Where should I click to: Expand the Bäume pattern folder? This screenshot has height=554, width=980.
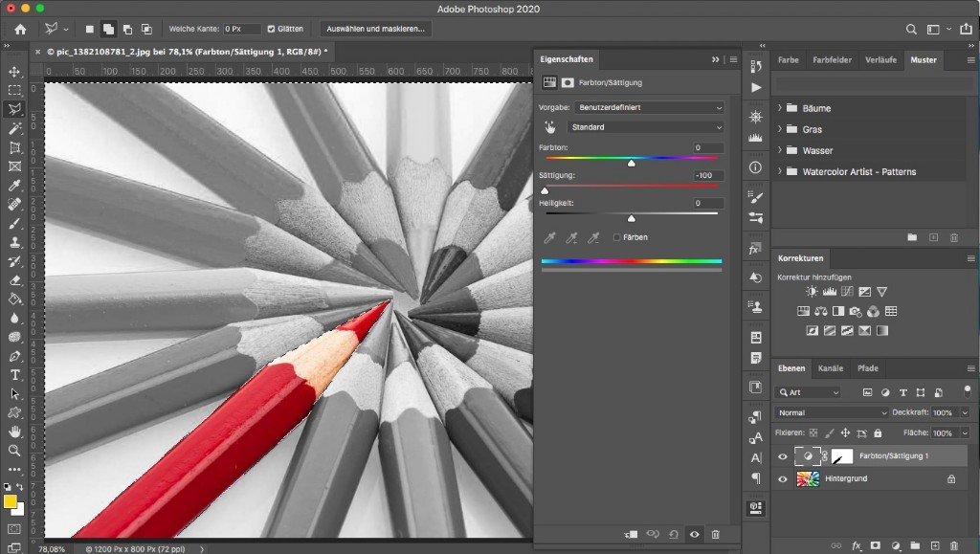click(x=780, y=108)
